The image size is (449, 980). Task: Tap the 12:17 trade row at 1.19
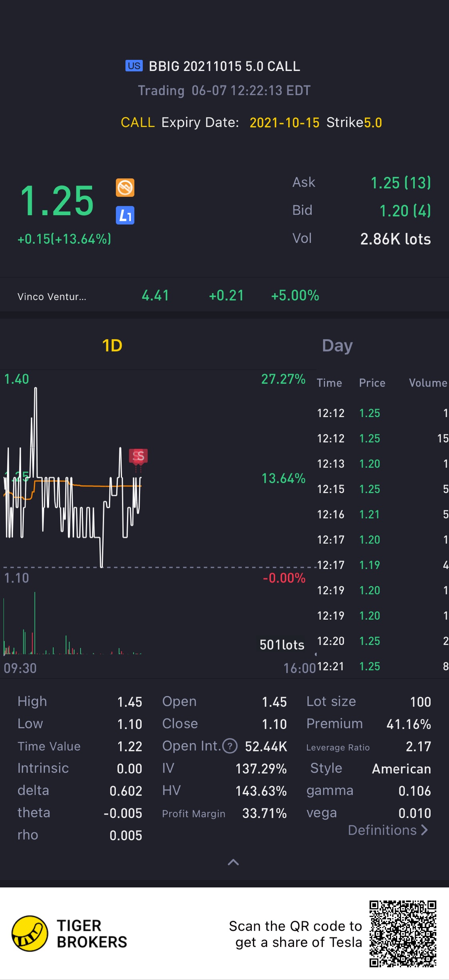[382, 565]
